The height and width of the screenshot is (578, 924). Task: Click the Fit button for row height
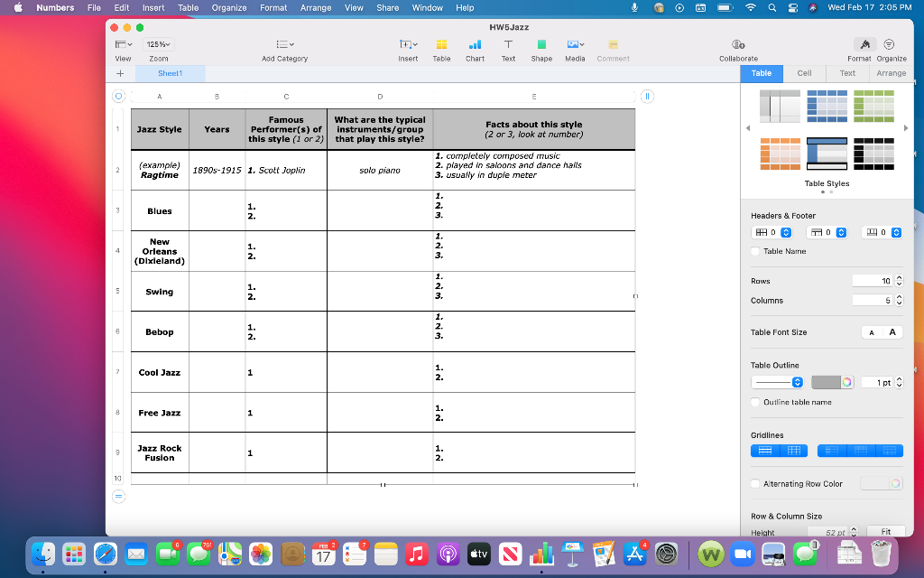pyautogui.click(x=884, y=531)
